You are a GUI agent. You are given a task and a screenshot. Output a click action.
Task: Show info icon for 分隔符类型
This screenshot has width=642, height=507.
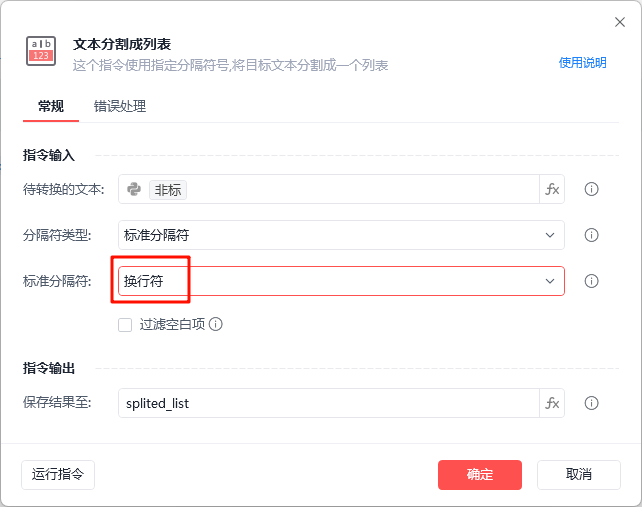[x=591, y=235]
